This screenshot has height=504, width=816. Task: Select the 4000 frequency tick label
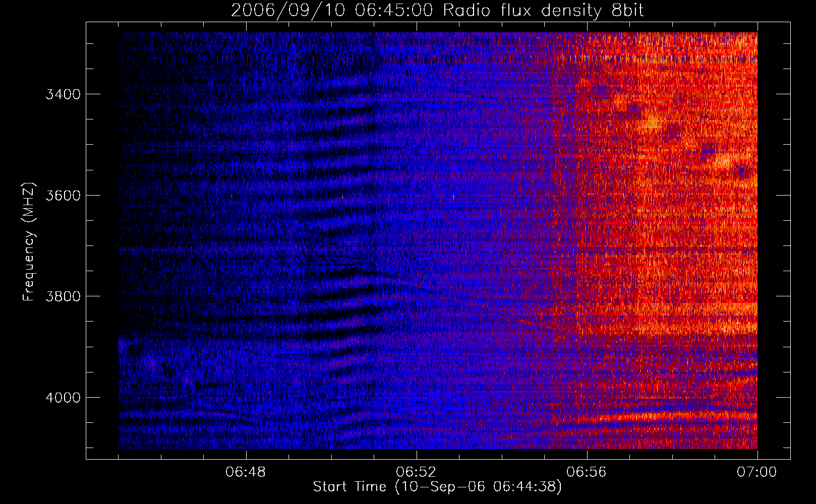pos(63,398)
